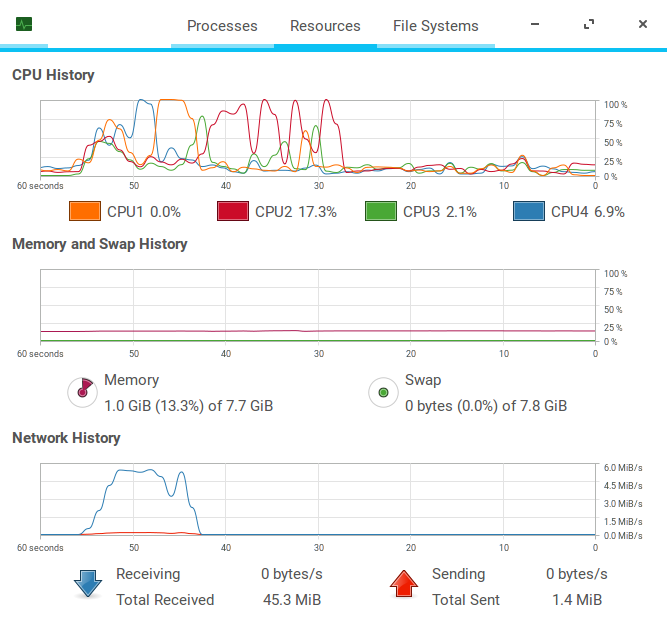Select the Resources tab
Image resolution: width=667 pixels, height=621 pixels.
(325, 26)
